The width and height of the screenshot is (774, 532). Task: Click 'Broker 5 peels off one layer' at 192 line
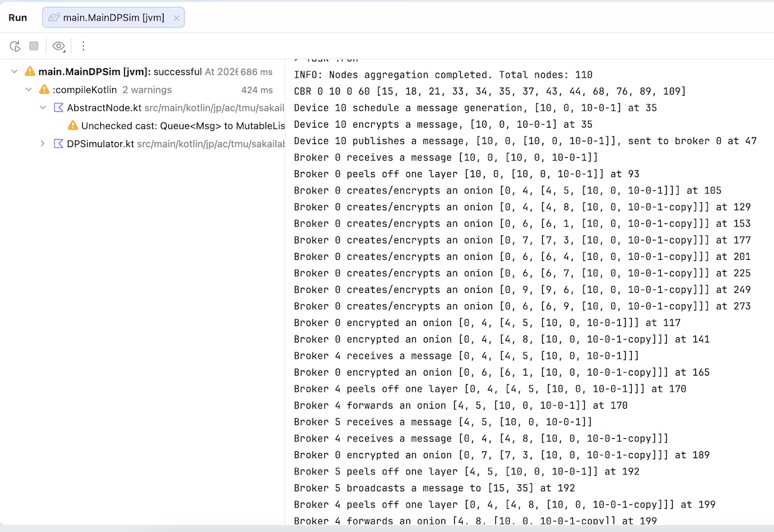click(467, 471)
